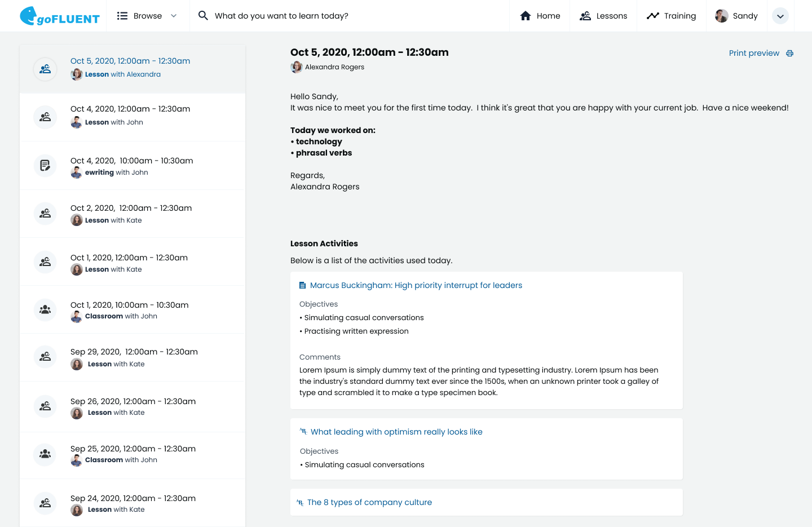Click the document icon beside Marcus Buckingham activity
This screenshot has width=812, height=527.
coord(301,285)
